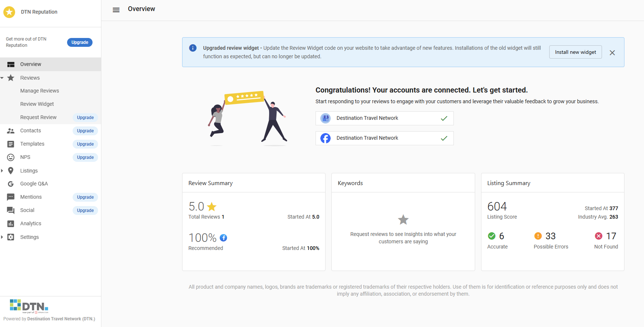This screenshot has width=644, height=327.
Task: Click the Analytics bar chart icon
Action: coord(11,224)
